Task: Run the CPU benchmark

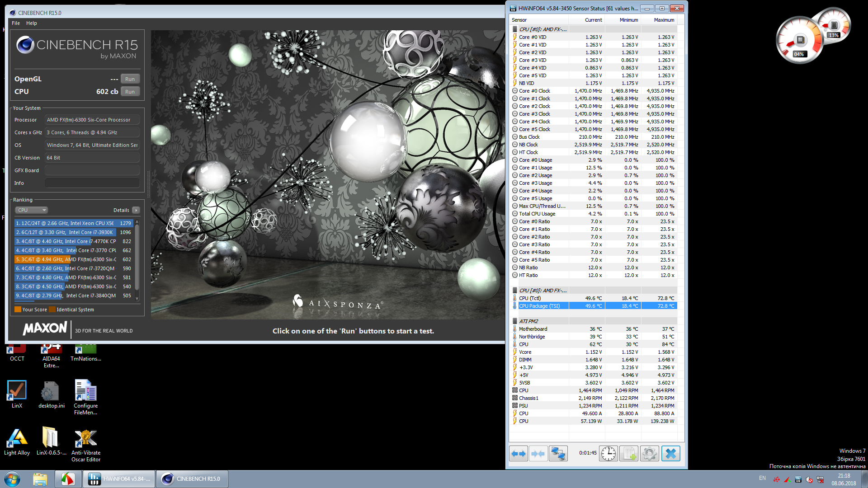Action: click(130, 92)
